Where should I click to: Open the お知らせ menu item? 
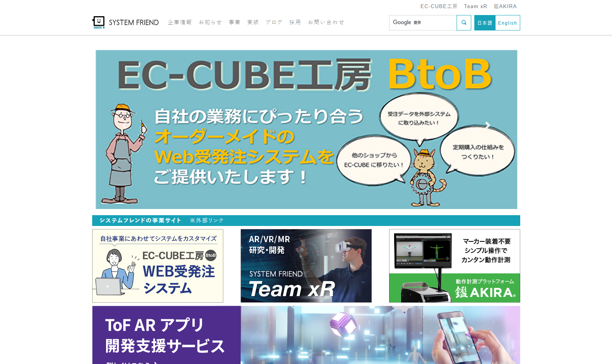point(211,22)
